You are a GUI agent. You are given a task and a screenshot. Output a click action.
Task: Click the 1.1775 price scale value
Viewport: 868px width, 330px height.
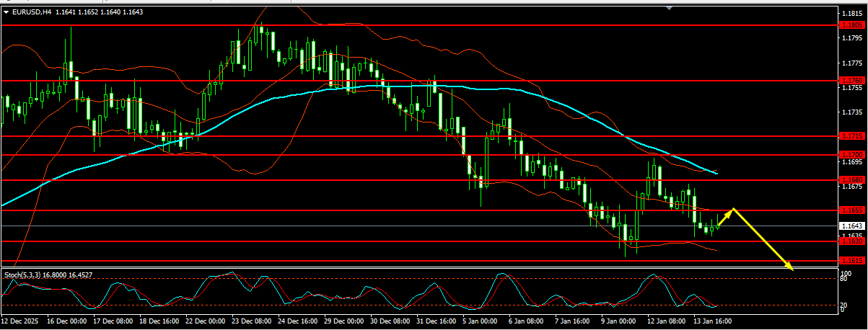(x=853, y=63)
